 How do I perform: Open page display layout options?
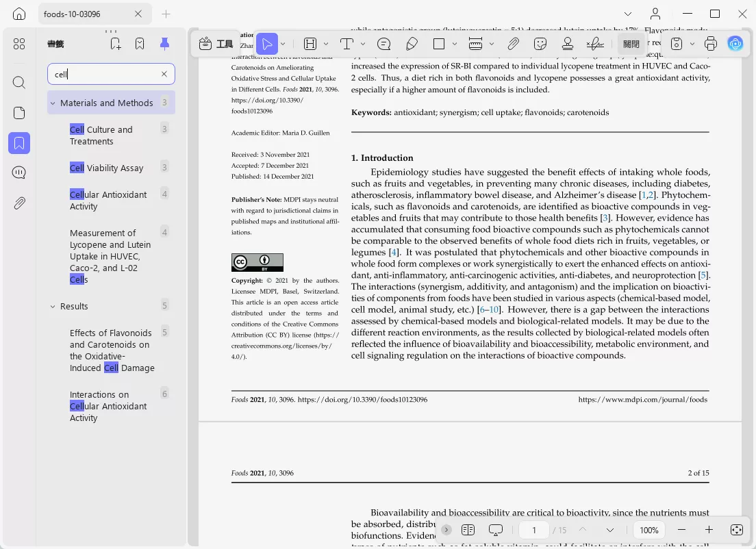click(468, 530)
